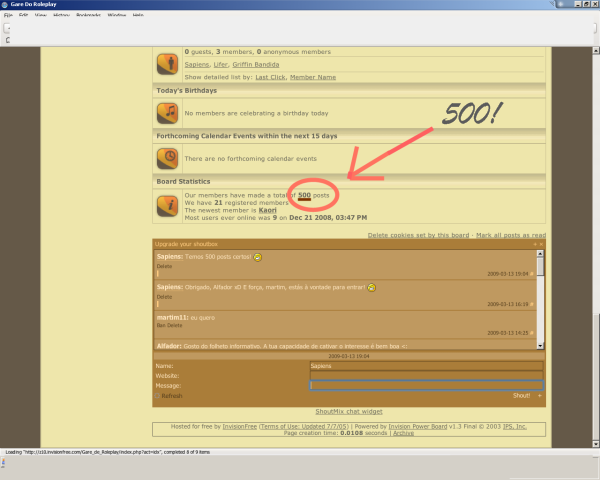Click the board statistics info icon

(x=167, y=206)
